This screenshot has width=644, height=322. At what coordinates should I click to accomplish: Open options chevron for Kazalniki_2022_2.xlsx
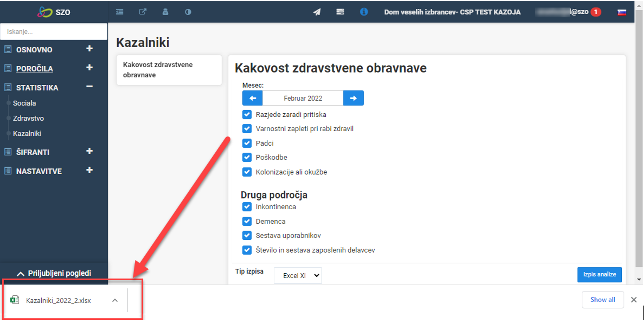(115, 300)
